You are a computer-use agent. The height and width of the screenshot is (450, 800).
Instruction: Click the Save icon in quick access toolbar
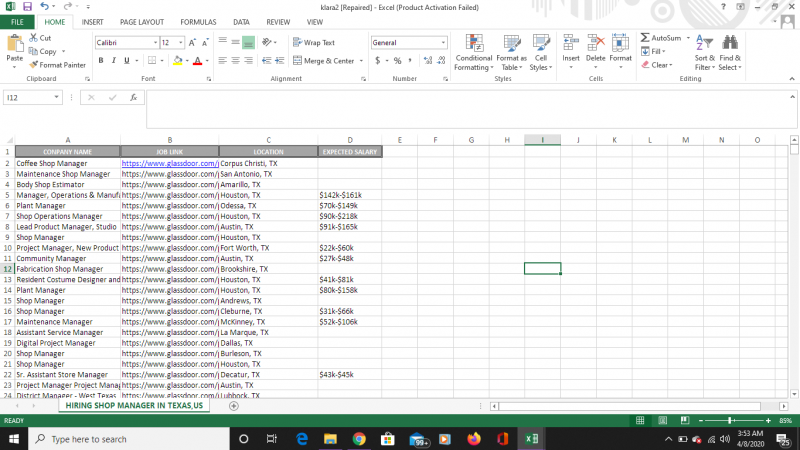pyautogui.click(x=28, y=7)
